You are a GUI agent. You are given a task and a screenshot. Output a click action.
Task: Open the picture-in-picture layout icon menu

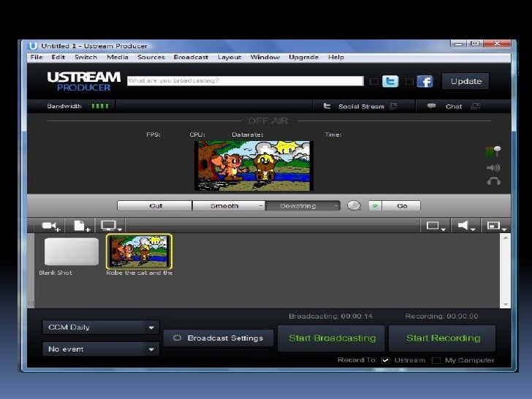pyautogui.click(x=496, y=226)
